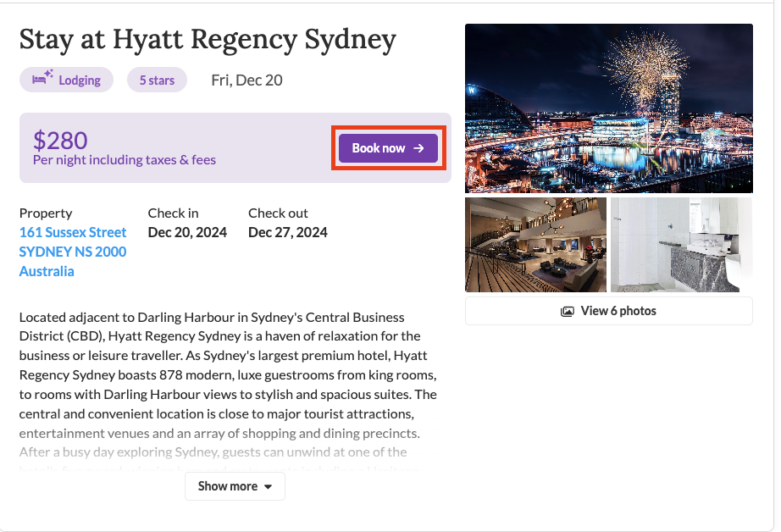This screenshot has width=781, height=532.
Task: Click the Australia line of the address
Action: (x=47, y=271)
